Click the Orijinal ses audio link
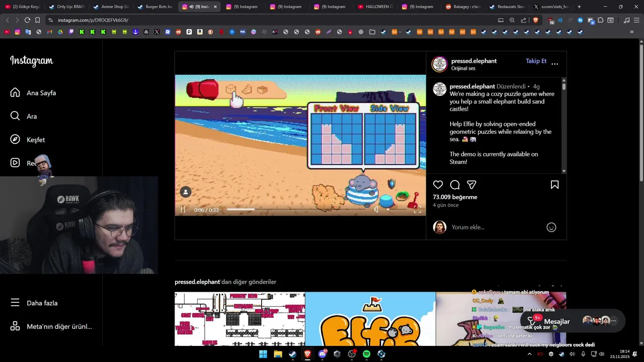This screenshot has width=644, height=362. click(463, 68)
